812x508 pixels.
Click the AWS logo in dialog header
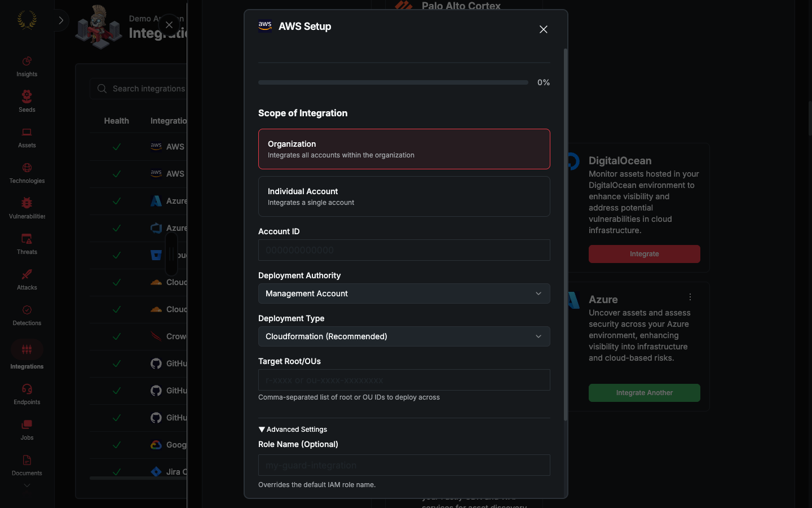pos(265,26)
